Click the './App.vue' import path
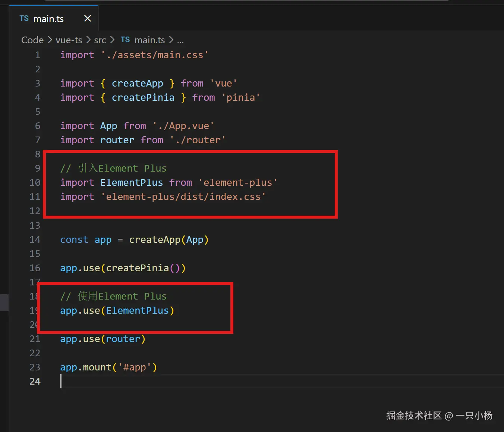Image resolution: width=504 pixels, height=432 pixels. point(183,126)
